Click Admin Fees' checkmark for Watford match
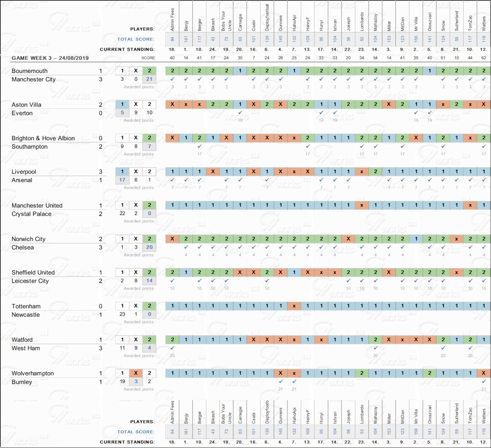Viewport: 491px width, 448px height. (x=173, y=348)
